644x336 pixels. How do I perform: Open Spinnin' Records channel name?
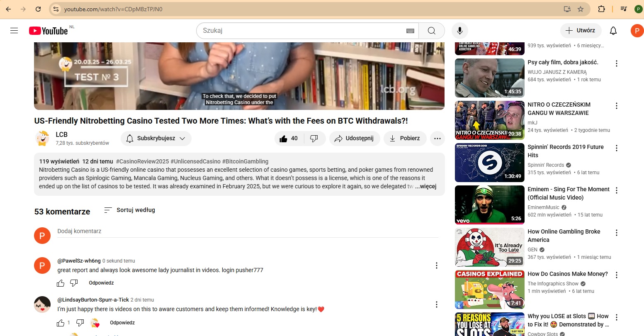[546, 165]
